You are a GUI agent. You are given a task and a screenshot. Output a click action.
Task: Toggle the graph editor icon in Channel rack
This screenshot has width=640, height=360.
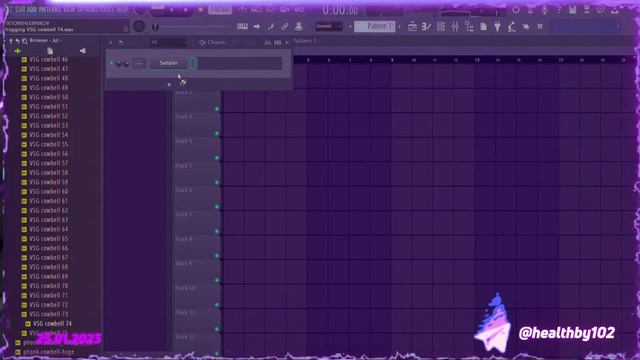(267, 42)
